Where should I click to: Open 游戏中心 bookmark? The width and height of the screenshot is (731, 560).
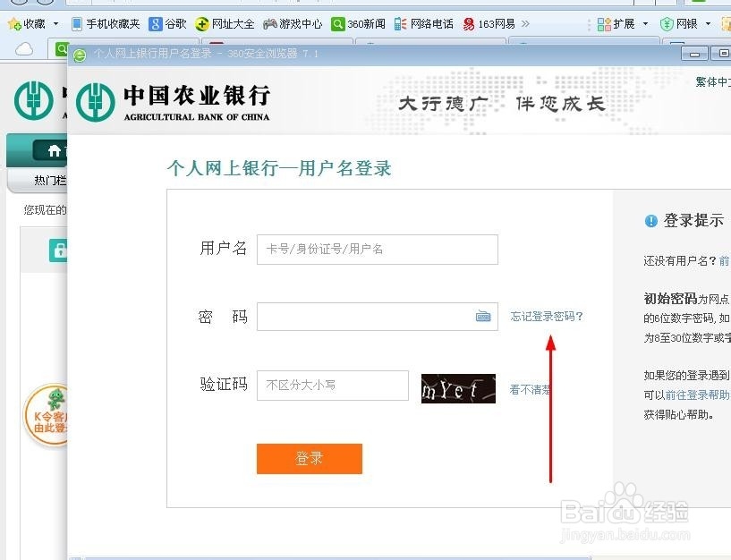[x=293, y=24]
